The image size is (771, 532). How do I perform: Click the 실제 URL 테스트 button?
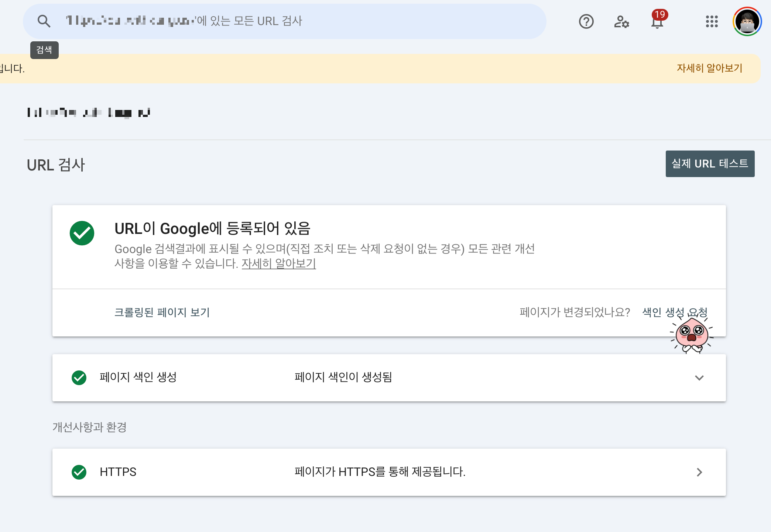pos(710,163)
